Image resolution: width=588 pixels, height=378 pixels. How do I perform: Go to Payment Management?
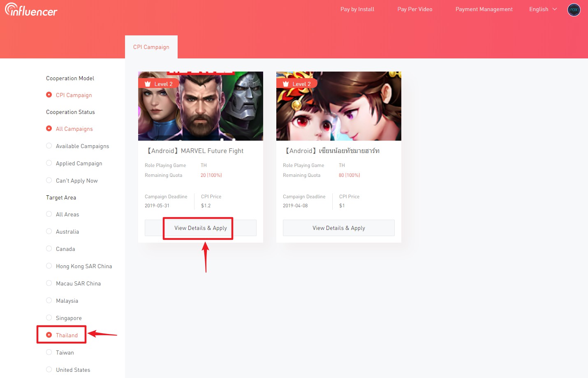tap(484, 9)
